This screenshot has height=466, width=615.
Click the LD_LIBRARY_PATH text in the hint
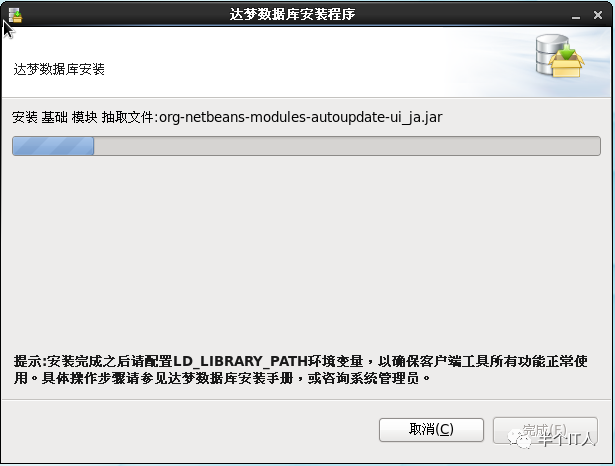(240, 361)
